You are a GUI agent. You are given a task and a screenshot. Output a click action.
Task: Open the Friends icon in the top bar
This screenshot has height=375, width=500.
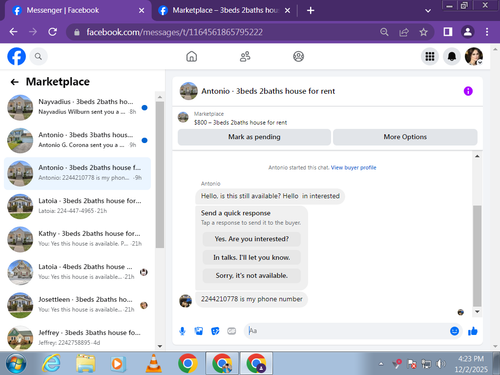pyautogui.click(x=245, y=56)
